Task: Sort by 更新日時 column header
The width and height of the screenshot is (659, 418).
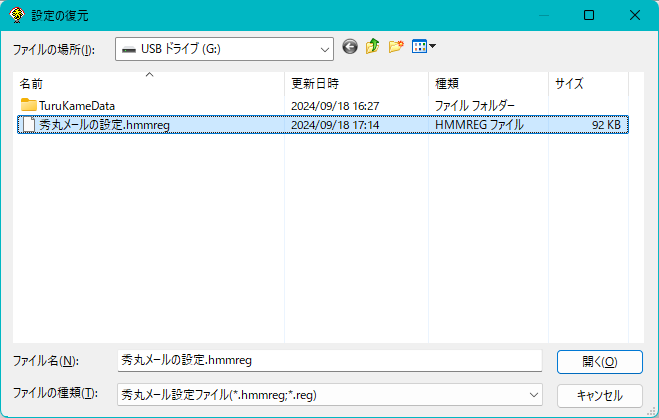Action: coord(356,84)
